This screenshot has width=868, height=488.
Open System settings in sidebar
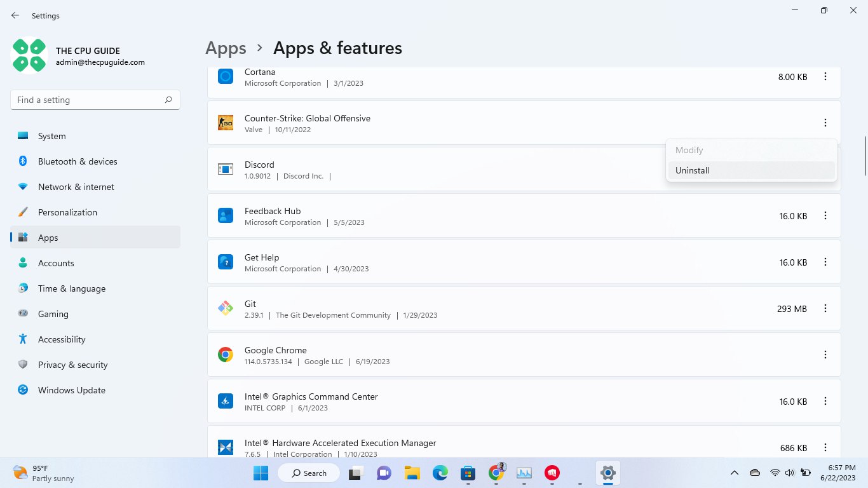[95, 136]
